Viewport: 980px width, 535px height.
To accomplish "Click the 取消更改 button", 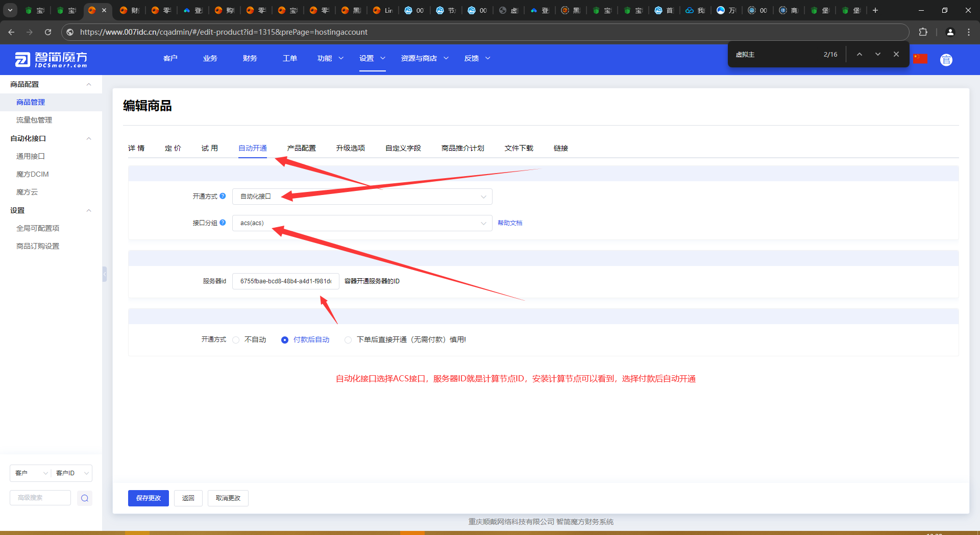I will 228,498.
